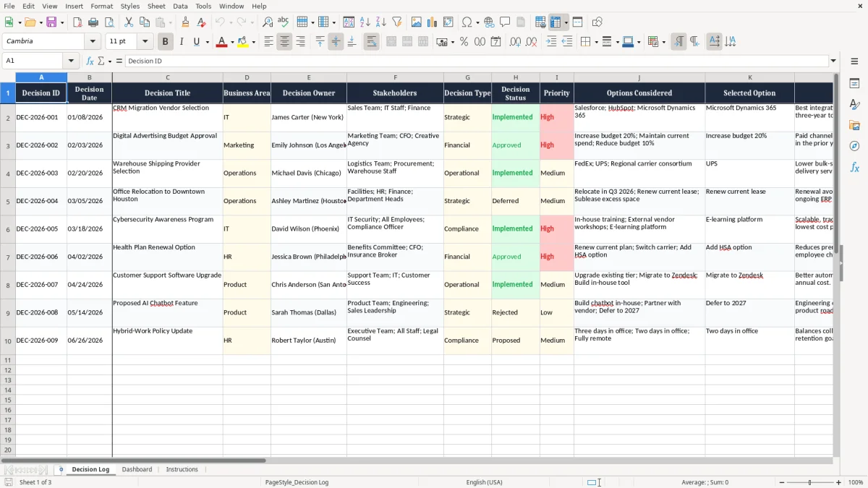Image resolution: width=868 pixels, height=488 pixels.
Task: Open the Function Wizard
Action: tap(90, 61)
